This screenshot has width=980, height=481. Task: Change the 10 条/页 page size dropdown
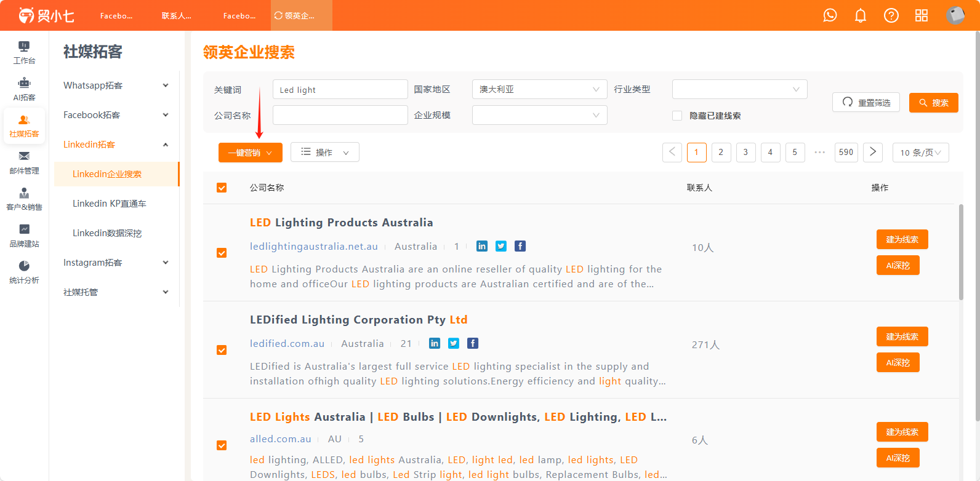tap(921, 153)
